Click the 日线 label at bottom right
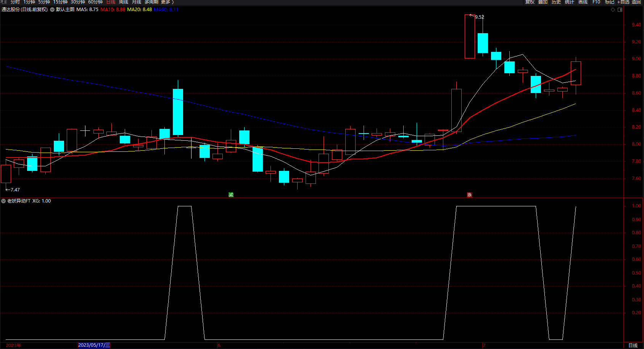This screenshot has height=349, width=644. (x=633, y=346)
